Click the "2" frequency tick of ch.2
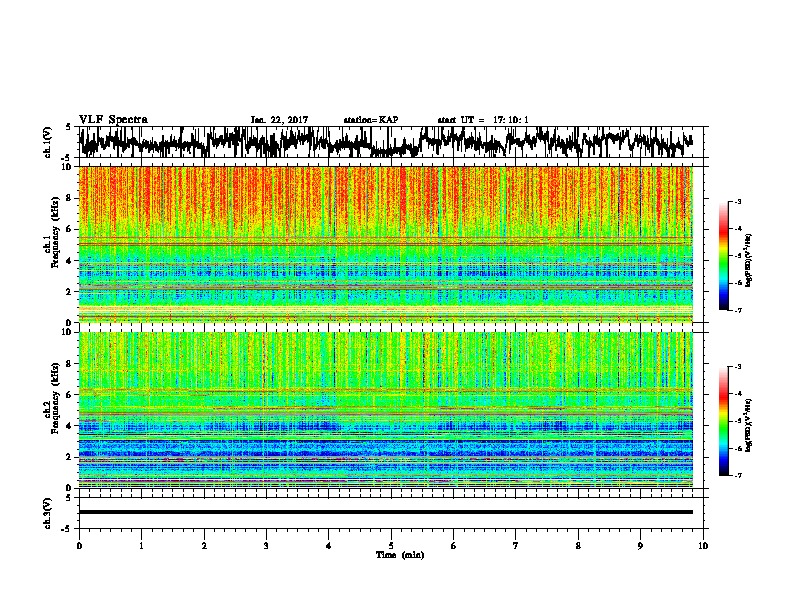 point(69,456)
